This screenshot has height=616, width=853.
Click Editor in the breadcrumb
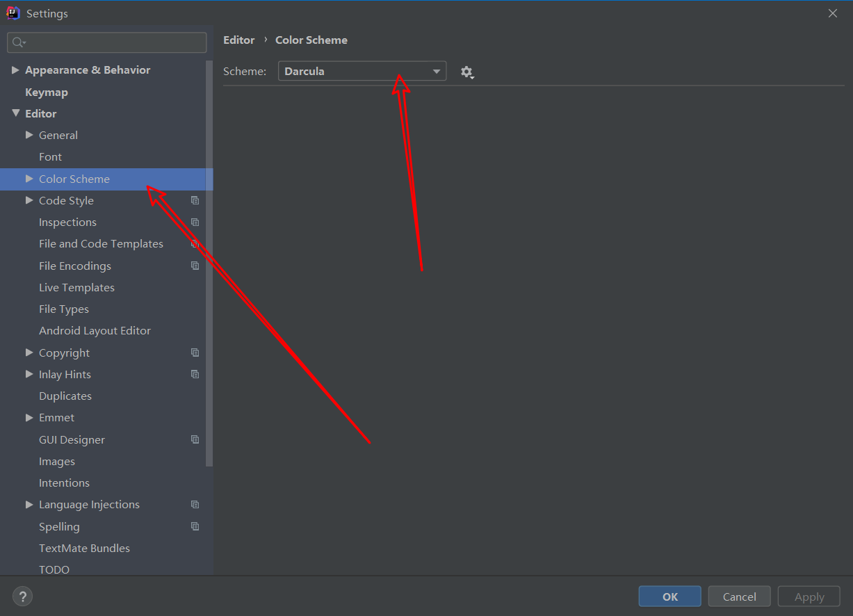click(x=239, y=40)
